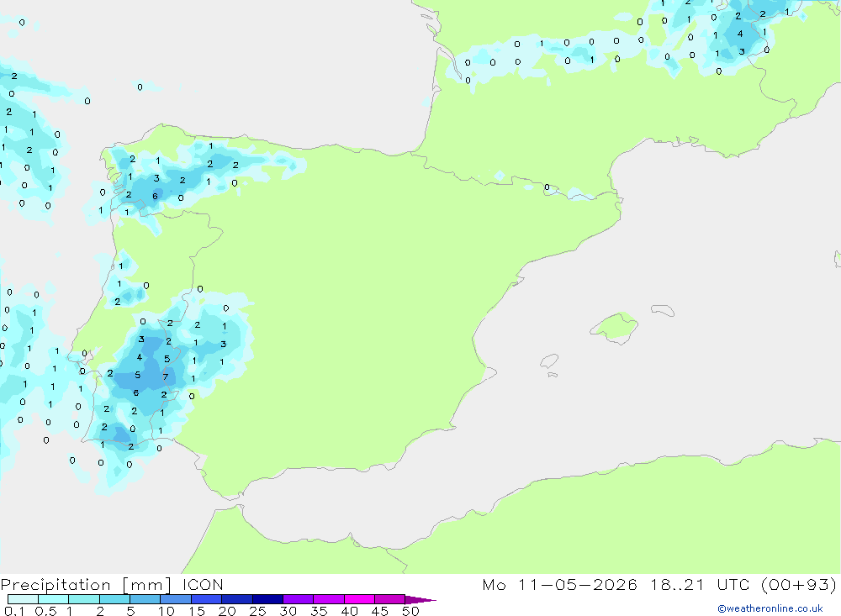Pick the 1–2 mm legend color box
The height and width of the screenshot is (616, 841).
pyautogui.click(x=83, y=599)
